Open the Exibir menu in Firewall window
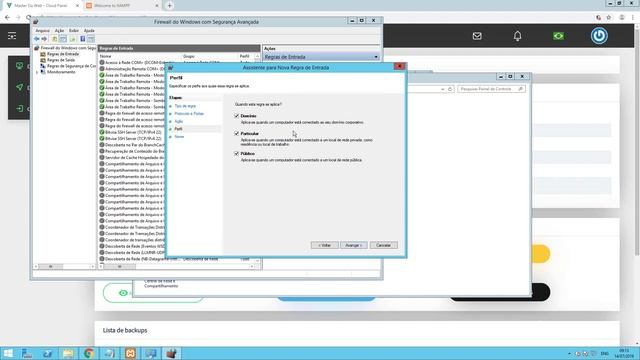This screenshot has height=360, width=640. (x=74, y=31)
